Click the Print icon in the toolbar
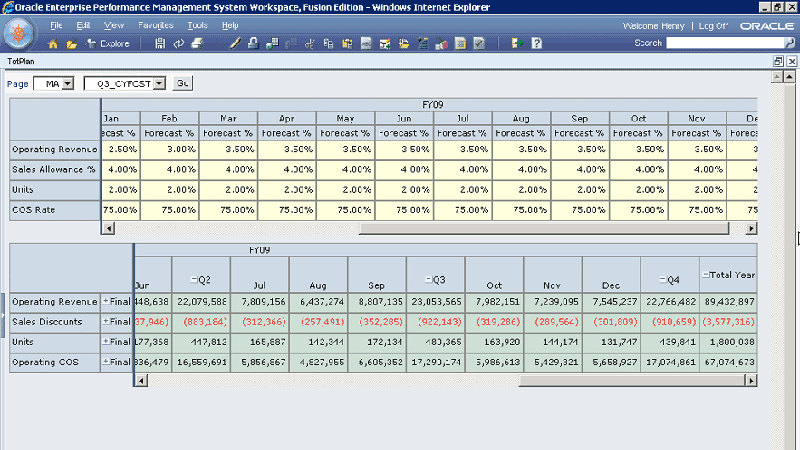Screen dimensions: 800x450 click(197, 44)
